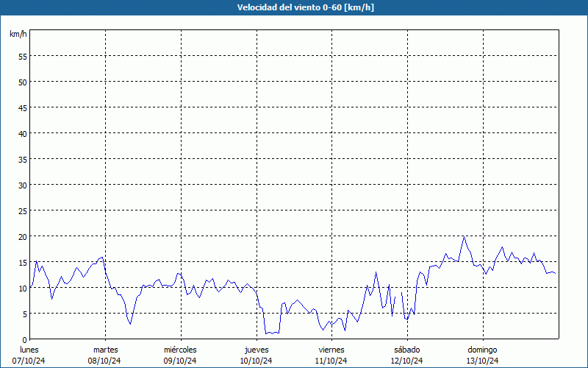Image resolution: width=588 pixels, height=368 pixels.
Task: Select the 0 value on the y-axis
Action: (x=25, y=339)
